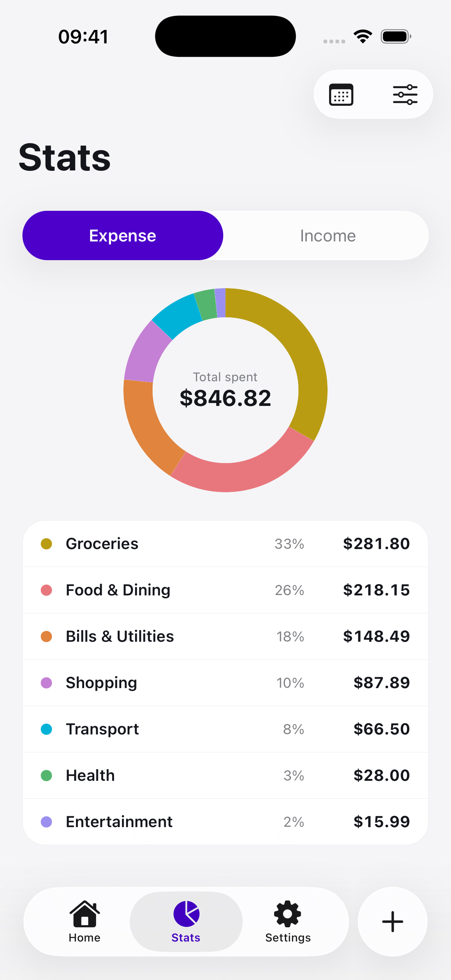The image size is (451, 980).
Task: Tap the Health category color dot
Action: [x=46, y=775]
